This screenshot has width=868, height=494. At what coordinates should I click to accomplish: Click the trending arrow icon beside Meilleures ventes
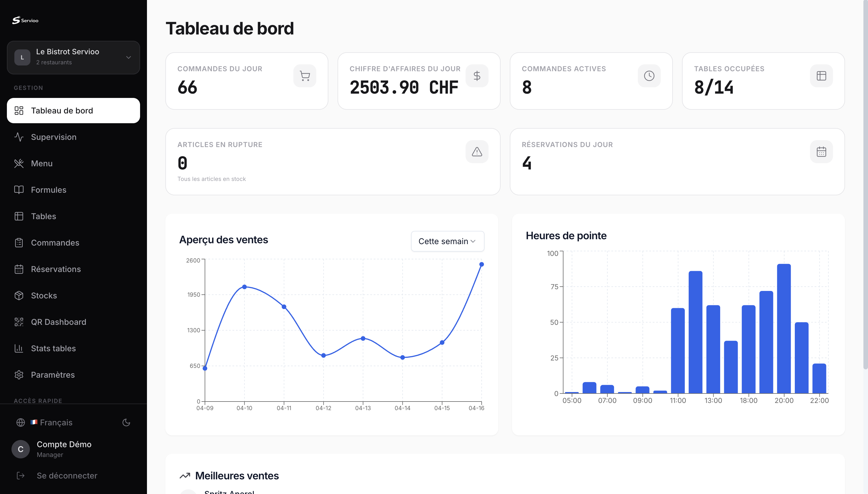tap(185, 476)
